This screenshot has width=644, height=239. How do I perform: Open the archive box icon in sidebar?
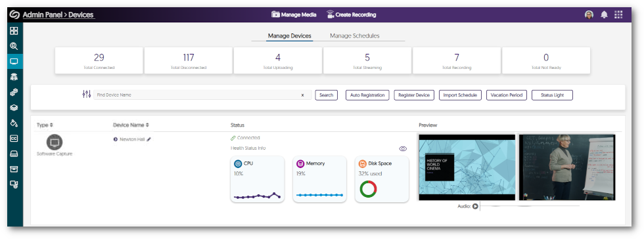pyautogui.click(x=14, y=169)
